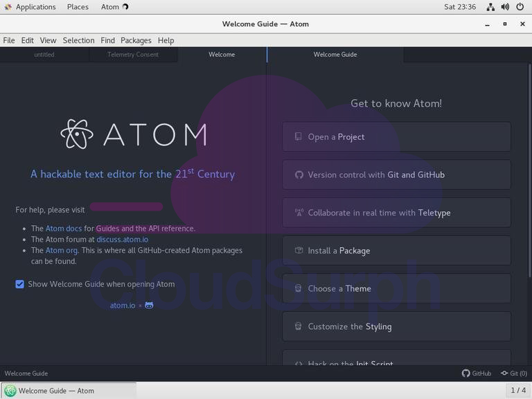Click the Choose a Theme paint bucket icon
Screen dimensions: 532x399
tap(299, 288)
